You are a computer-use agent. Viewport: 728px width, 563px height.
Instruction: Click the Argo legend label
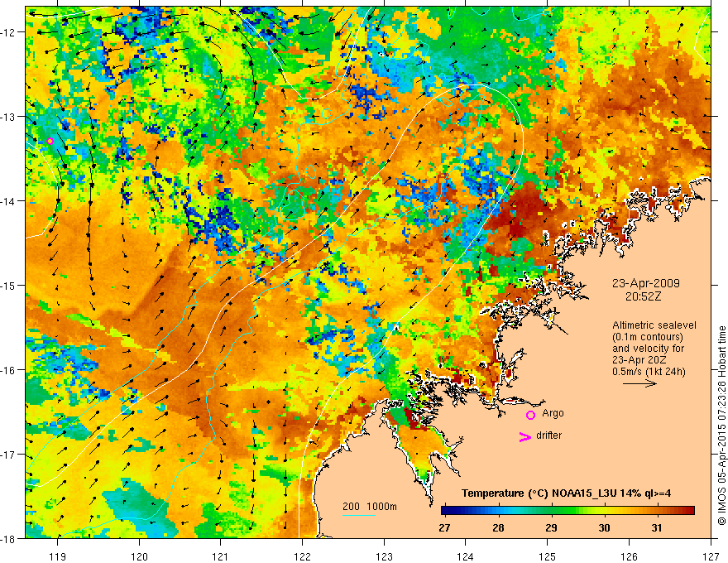pos(553,413)
